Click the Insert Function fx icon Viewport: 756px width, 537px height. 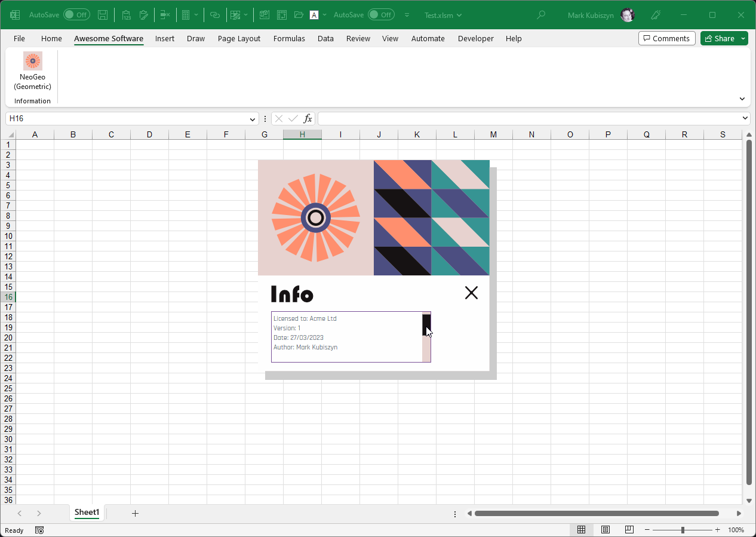point(308,118)
